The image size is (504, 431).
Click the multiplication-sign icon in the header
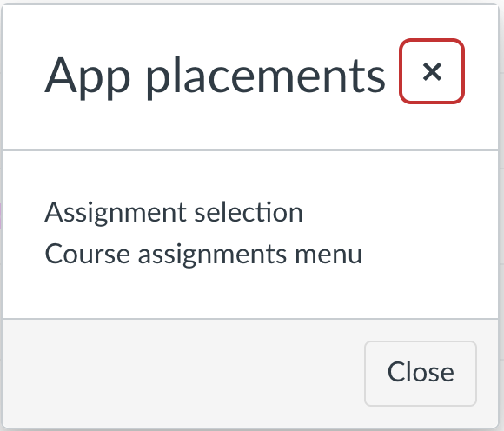pyautogui.click(x=432, y=71)
